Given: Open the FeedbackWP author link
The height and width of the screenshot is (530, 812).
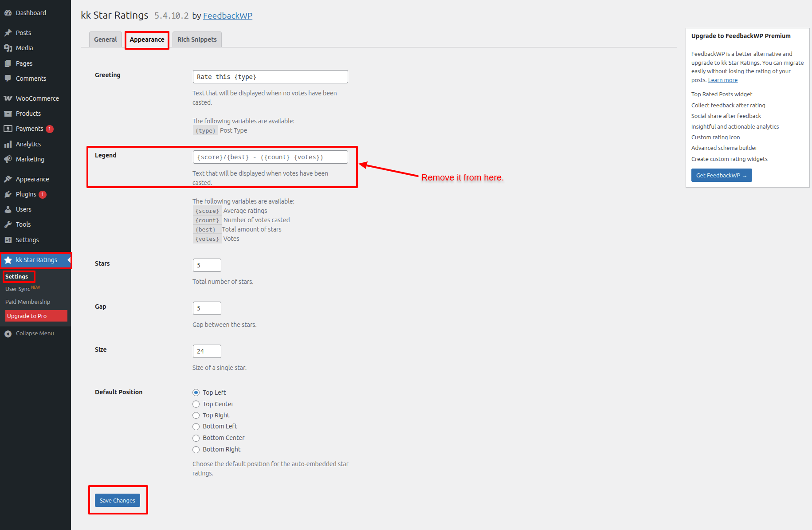Looking at the screenshot, I should click(228, 16).
